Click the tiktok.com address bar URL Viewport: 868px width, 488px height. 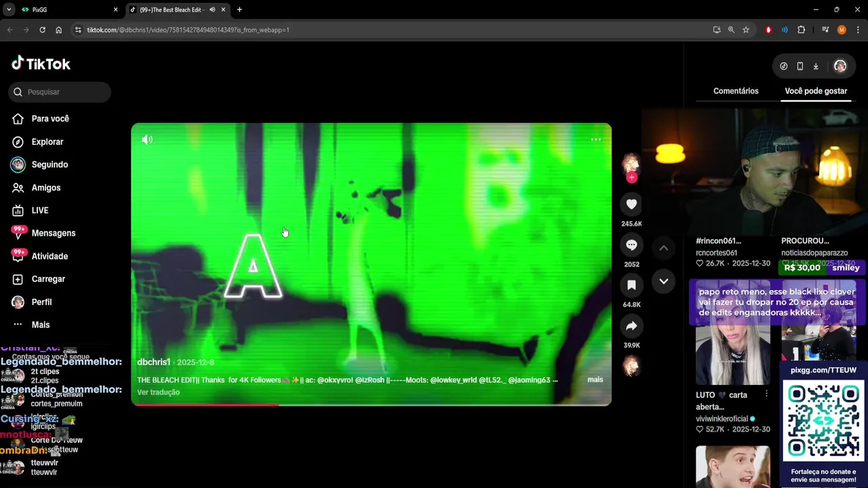point(189,30)
